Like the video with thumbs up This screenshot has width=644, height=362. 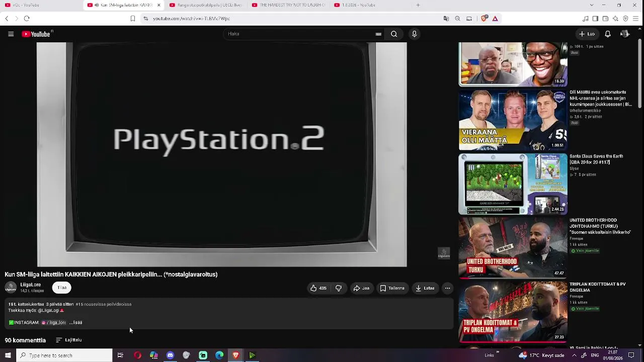tap(318, 288)
